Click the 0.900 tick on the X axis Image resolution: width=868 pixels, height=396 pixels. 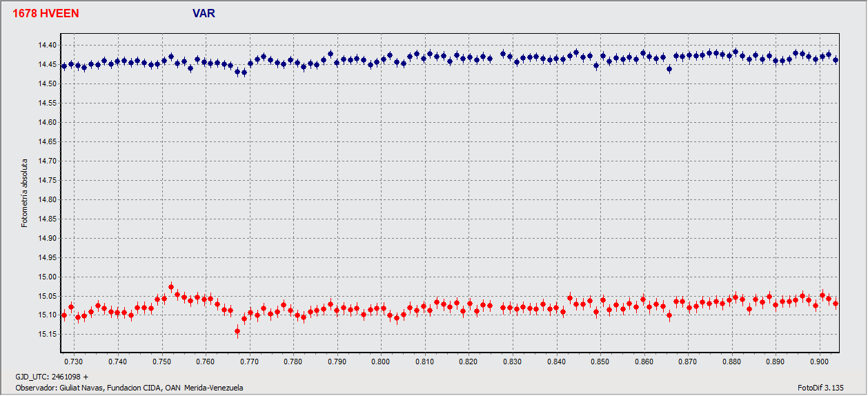pyautogui.click(x=820, y=361)
